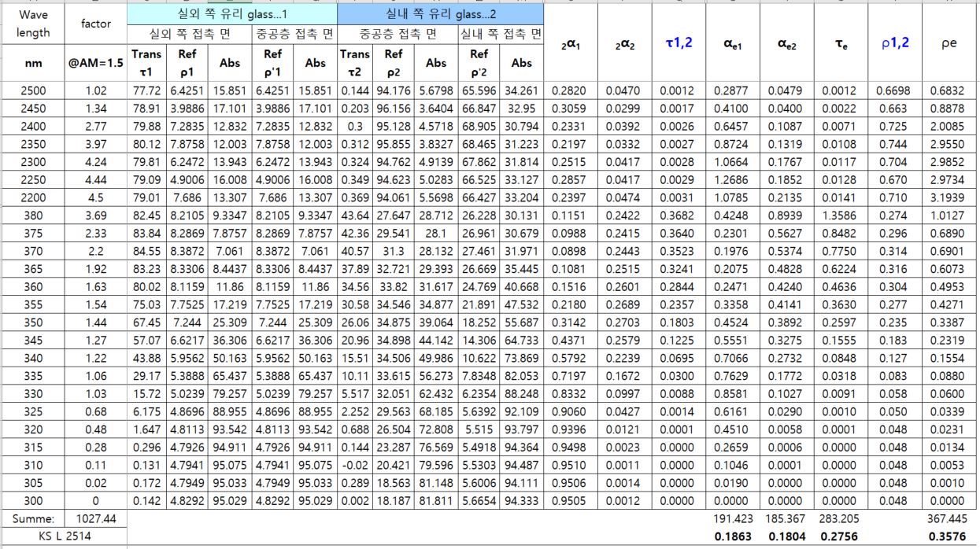Viewport: 980px width, 549px height.
Task: Select the '실내 쪽 유리 glass...2' header
Action: click(440, 14)
